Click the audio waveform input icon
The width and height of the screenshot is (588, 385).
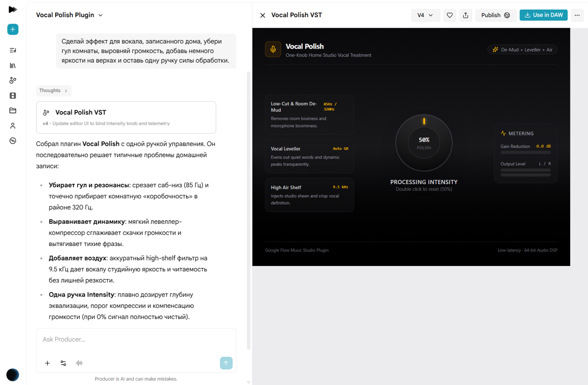pyautogui.click(x=79, y=363)
